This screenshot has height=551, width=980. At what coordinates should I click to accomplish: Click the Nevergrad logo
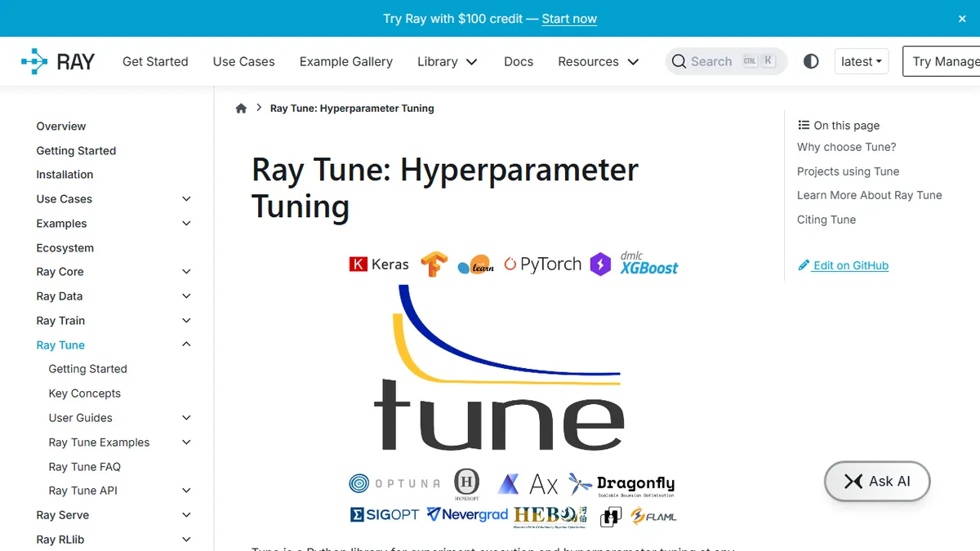pyautogui.click(x=467, y=515)
